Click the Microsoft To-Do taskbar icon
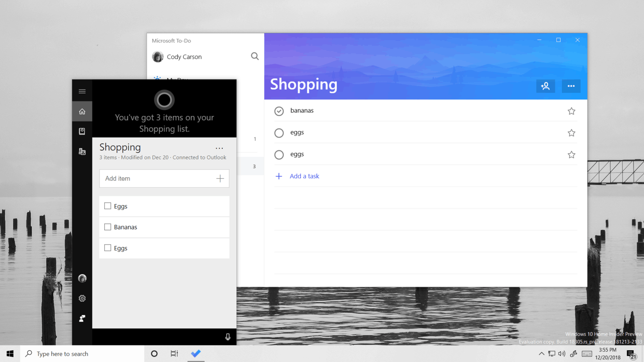 196,354
